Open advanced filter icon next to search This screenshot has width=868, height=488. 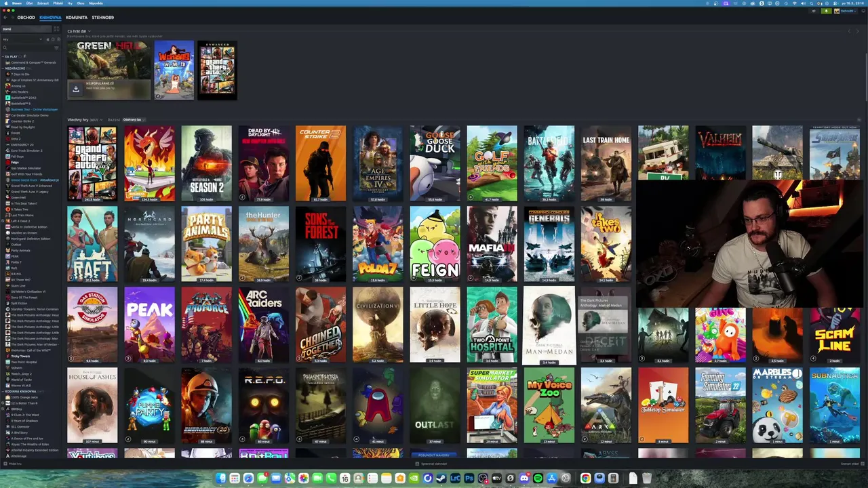pos(56,47)
